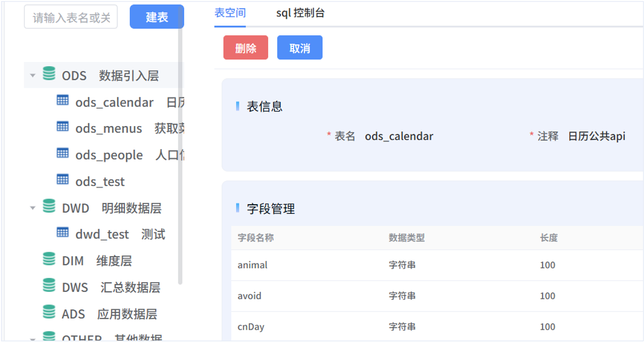Expand the OTHER 其他数据 tree node
This screenshot has height=342, width=644.
point(33,339)
